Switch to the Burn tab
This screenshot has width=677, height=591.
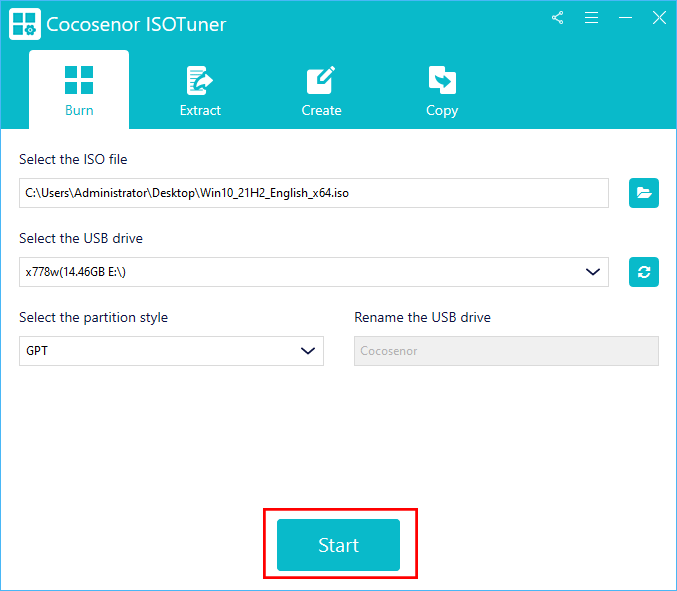tap(79, 90)
